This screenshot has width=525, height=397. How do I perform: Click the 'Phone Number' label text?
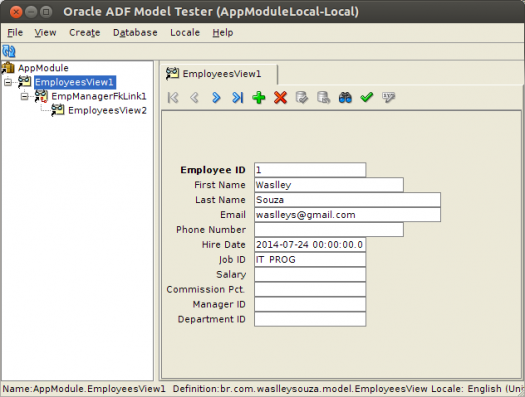(x=211, y=230)
